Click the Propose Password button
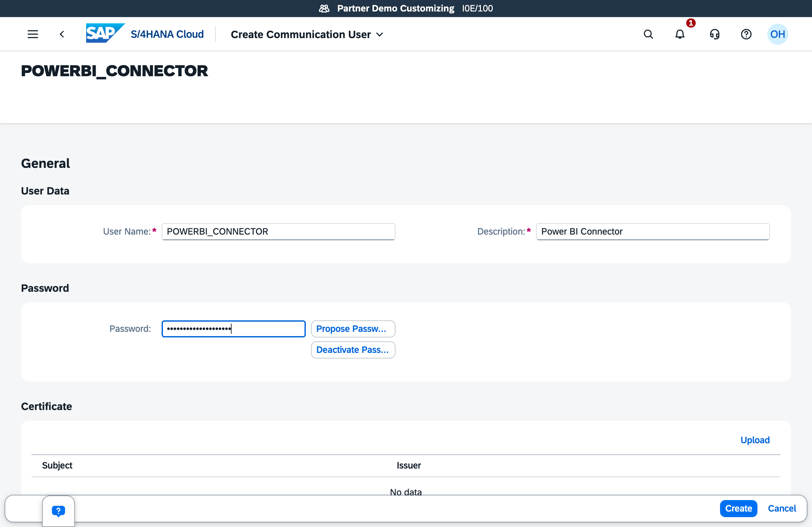This screenshot has width=812, height=527. click(x=353, y=329)
